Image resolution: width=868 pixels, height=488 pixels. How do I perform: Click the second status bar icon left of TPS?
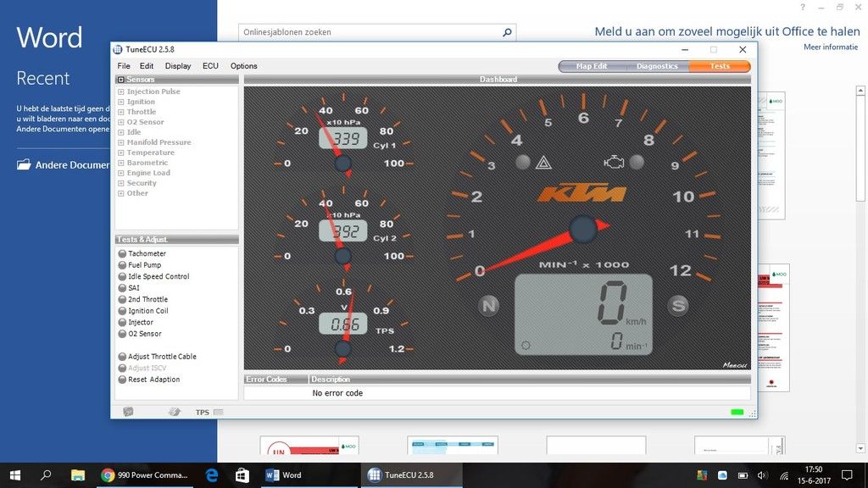[175, 412]
